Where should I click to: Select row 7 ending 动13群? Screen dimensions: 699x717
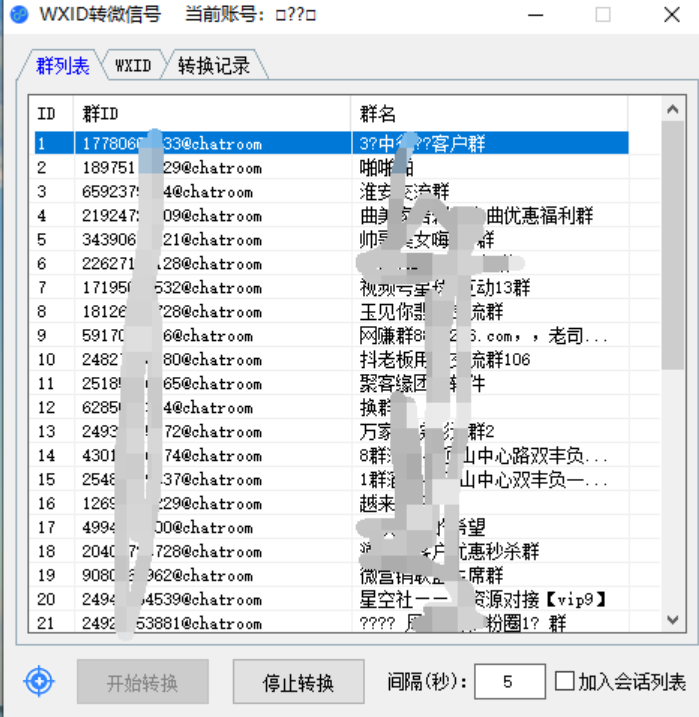pyautogui.click(x=331, y=287)
